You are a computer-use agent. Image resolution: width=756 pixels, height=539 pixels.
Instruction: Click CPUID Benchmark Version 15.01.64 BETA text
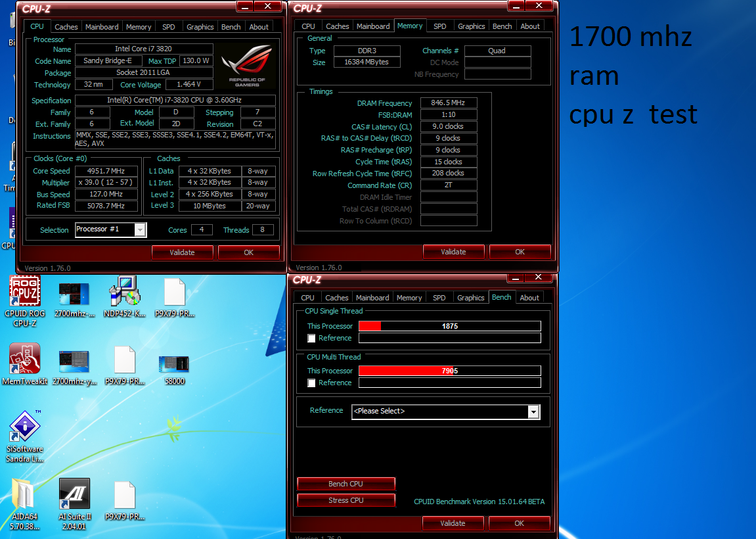click(x=479, y=502)
